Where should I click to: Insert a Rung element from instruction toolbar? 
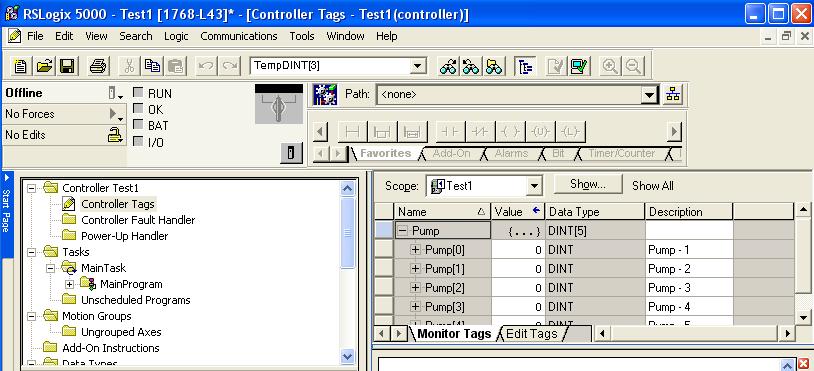[x=352, y=132]
